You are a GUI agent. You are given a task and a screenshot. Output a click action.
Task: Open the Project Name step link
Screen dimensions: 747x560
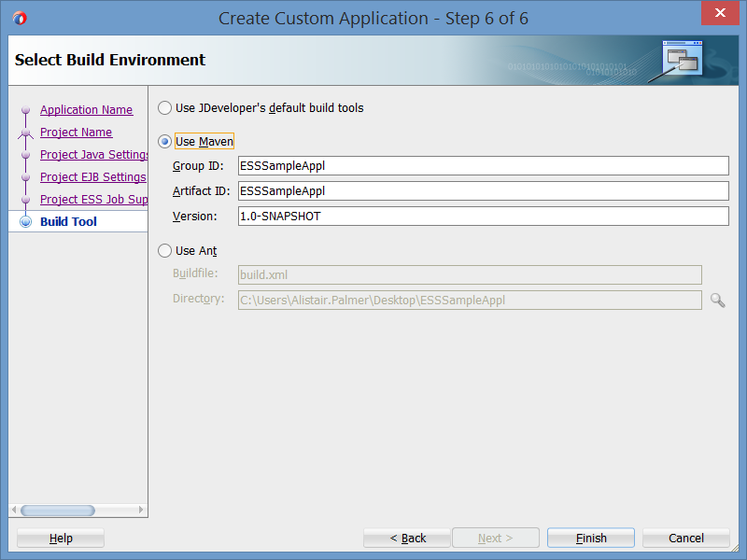click(x=76, y=133)
